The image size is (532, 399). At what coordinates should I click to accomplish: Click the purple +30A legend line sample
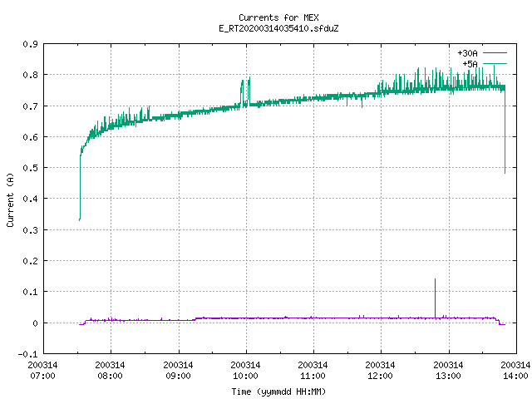(x=495, y=53)
